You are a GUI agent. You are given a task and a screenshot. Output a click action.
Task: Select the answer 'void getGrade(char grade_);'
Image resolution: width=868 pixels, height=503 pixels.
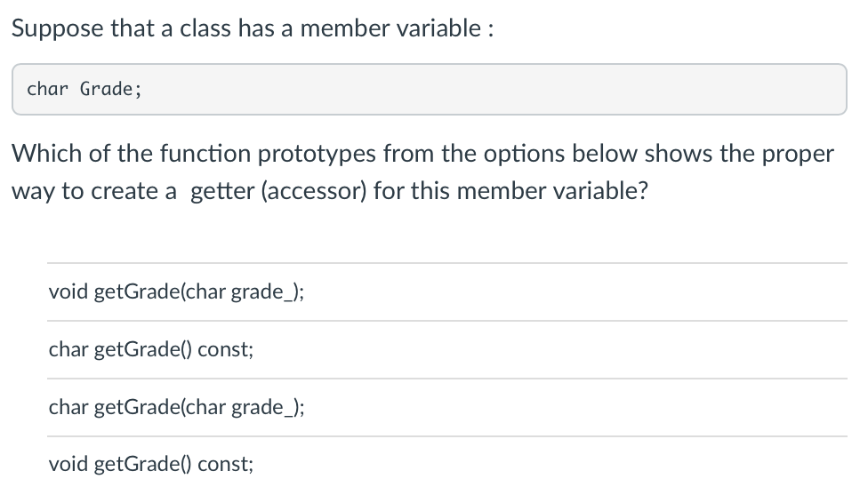click(x=447, y=291)
